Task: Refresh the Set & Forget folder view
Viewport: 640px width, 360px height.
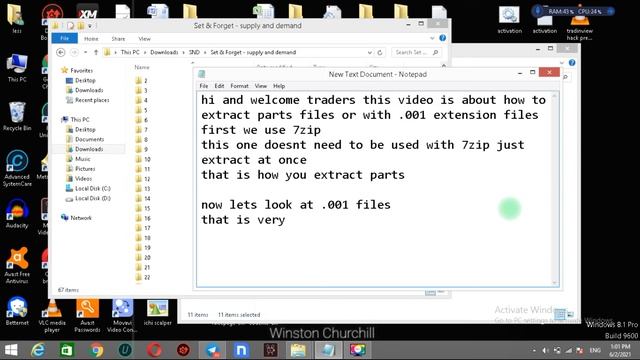Action: pos(380,52)
